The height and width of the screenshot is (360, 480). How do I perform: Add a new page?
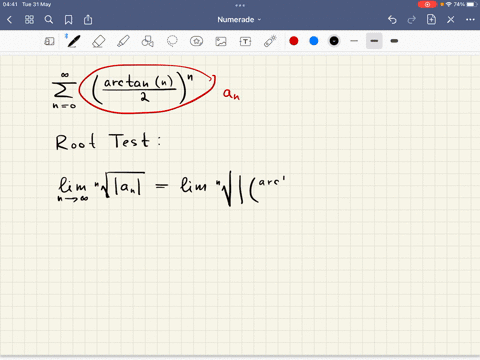point(431,20)
